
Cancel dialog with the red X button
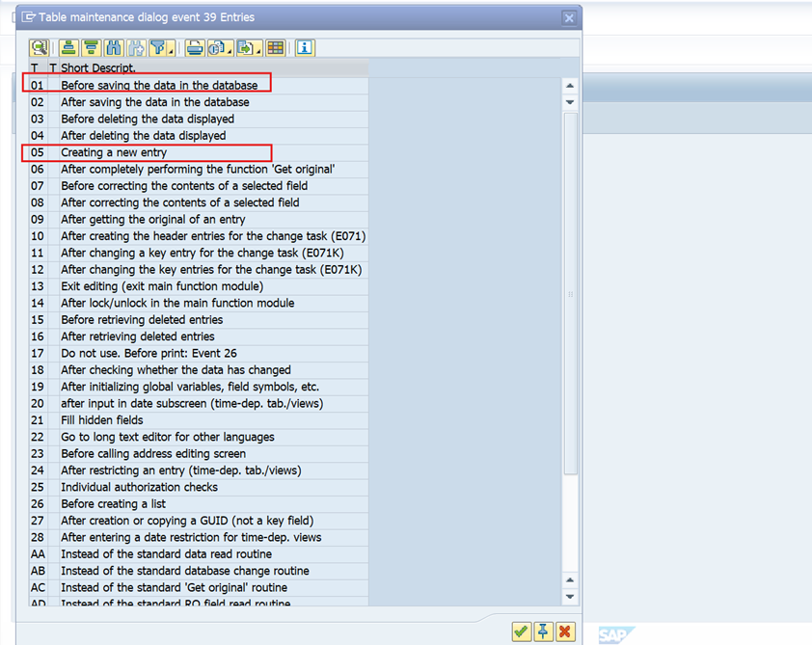[x=565, y=632]
